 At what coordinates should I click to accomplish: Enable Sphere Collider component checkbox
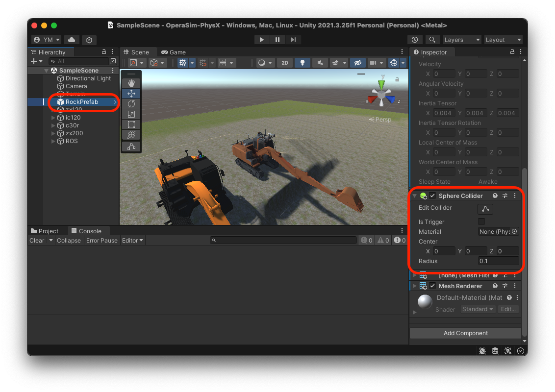click(x=432, y=196)
